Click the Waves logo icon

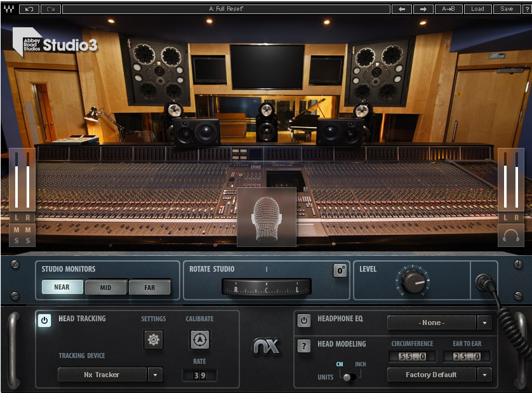point(9,9)
